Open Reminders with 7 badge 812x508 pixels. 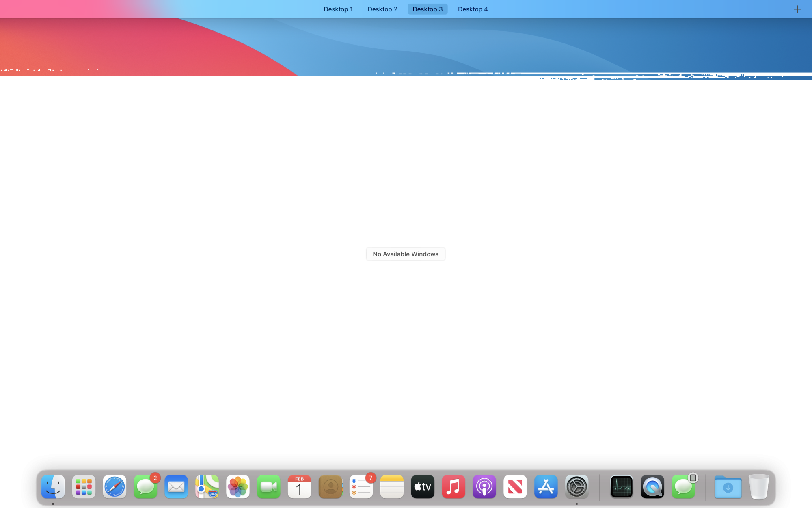tap(361, 486)
